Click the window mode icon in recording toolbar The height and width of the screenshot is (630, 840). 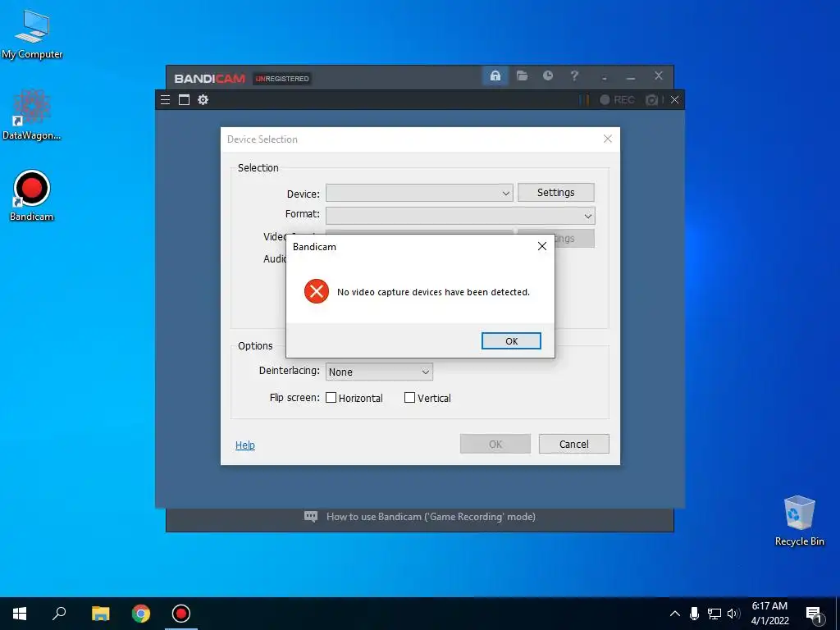[184, 99]
